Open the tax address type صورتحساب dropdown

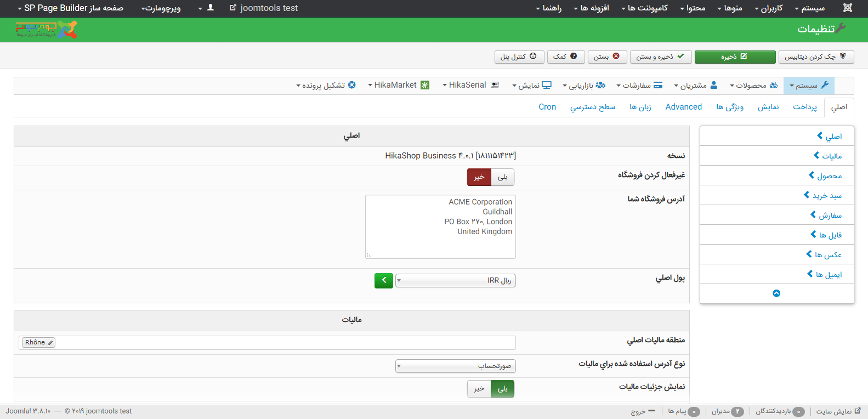point(455,366)
